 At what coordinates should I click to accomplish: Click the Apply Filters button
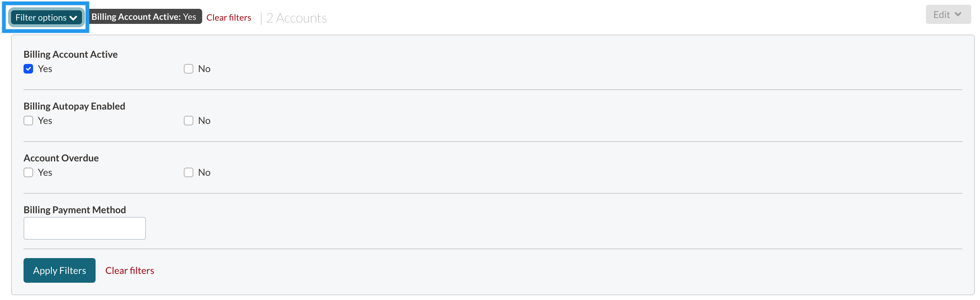point(59,270)
